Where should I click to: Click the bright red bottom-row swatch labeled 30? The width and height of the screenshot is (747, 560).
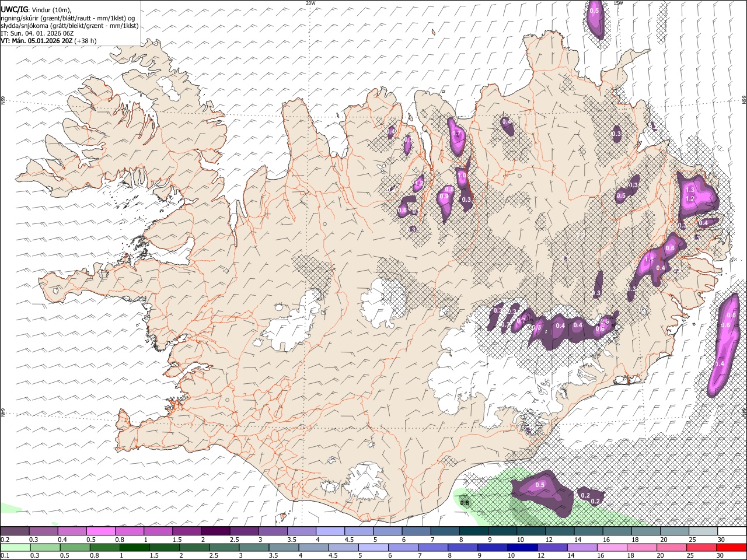[731, 548]
